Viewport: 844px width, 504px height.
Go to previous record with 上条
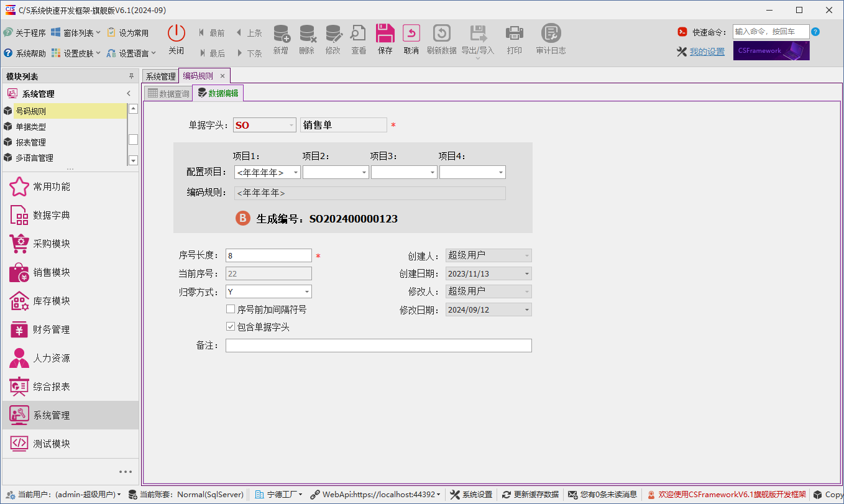click(x=249, y=33)
